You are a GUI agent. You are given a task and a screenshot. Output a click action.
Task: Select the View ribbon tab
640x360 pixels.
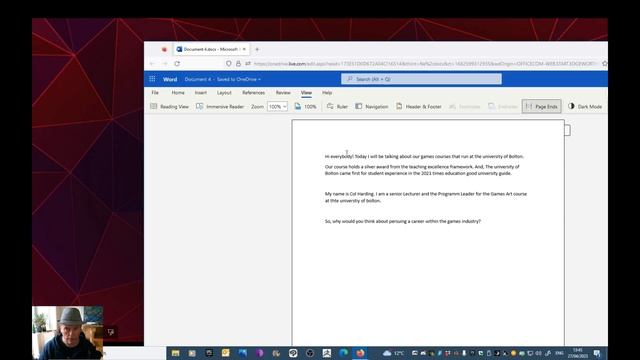tap(306, 93)
